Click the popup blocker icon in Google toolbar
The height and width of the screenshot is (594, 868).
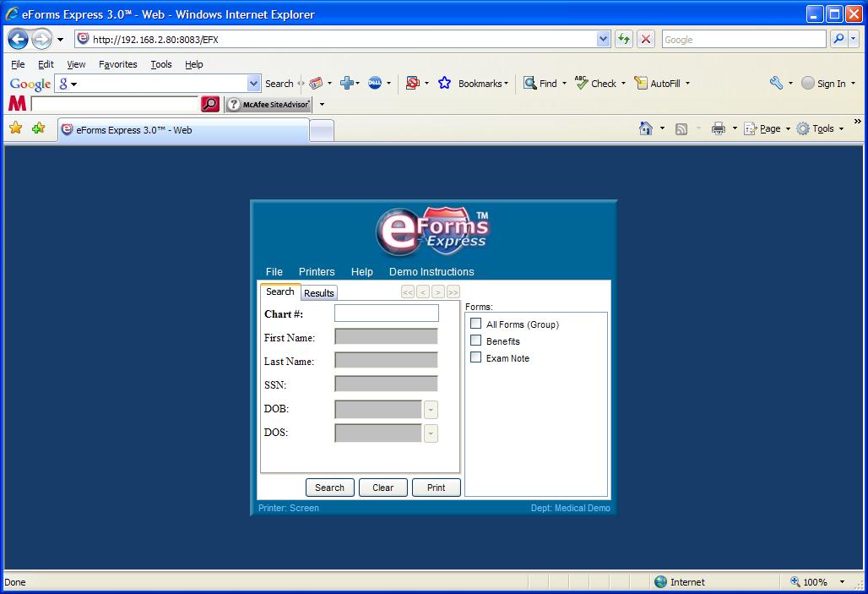412,83
